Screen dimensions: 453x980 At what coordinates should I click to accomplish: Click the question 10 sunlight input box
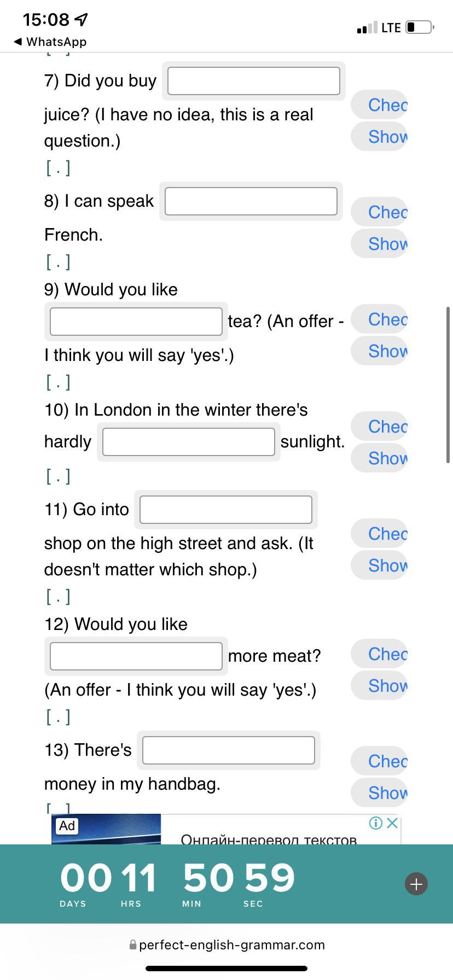point(188,442)
